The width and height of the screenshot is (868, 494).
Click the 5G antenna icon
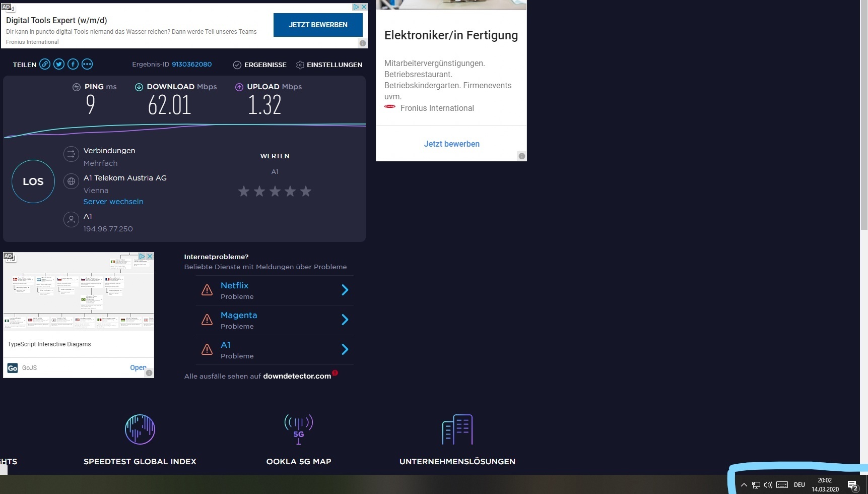[299, 429]
